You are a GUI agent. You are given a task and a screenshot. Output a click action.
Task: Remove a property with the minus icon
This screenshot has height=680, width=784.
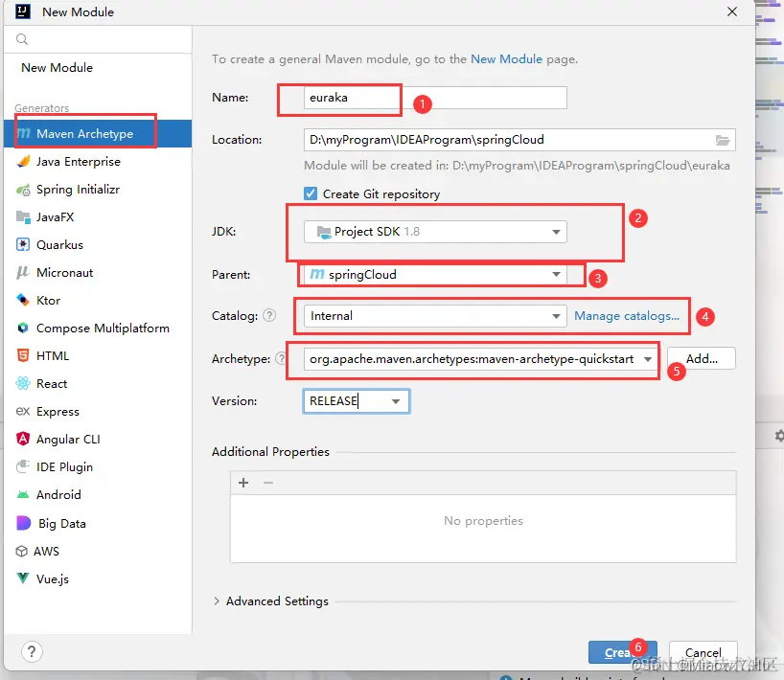point(268,483)
